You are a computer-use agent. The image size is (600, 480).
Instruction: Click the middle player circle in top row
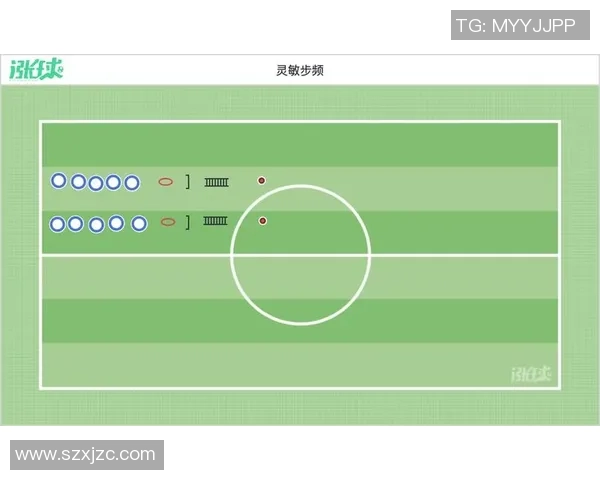[96, 183]
